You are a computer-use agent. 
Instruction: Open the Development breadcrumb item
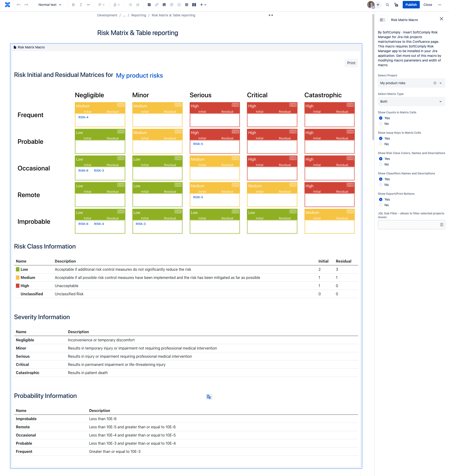[x=107, y=15]
